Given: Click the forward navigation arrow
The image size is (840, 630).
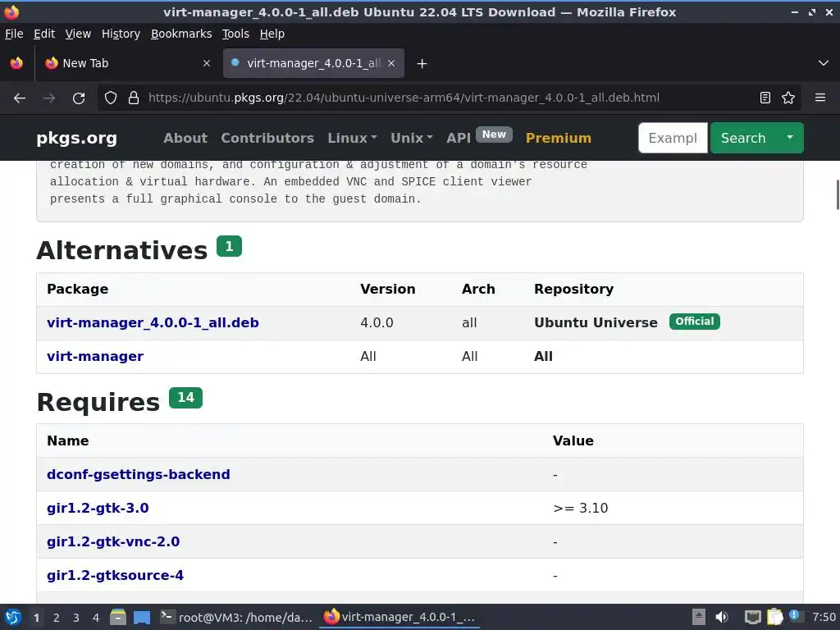Looking at the screenshot, I should click(x=49, y=98).
